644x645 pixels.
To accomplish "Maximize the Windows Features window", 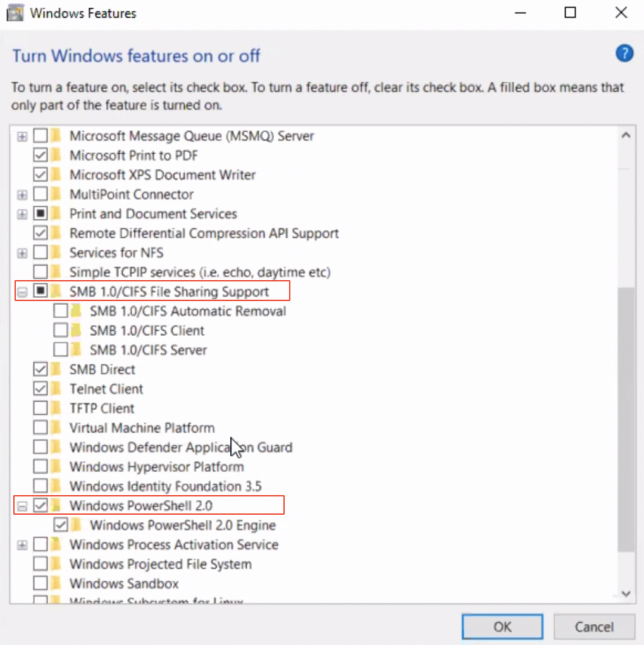I will [570, 13].
